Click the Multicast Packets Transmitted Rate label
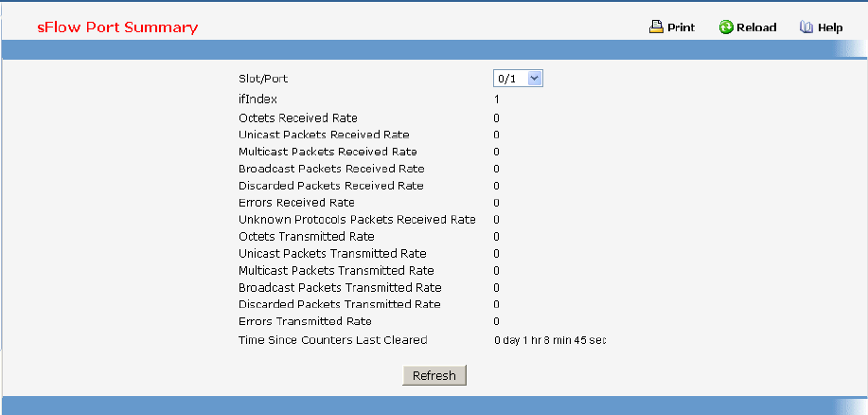Image resolution: width=868 pixels, height=415 pixels. pyautogui.click(x=336, y=271)
